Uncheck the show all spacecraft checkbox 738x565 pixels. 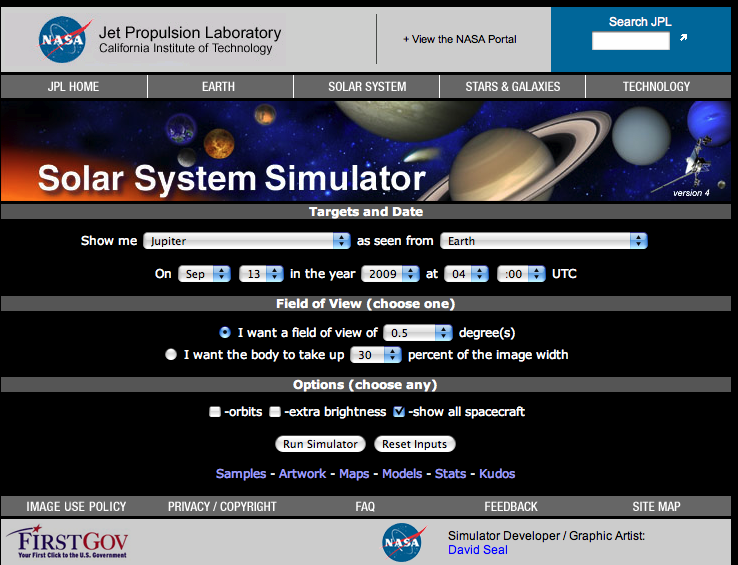point(399,412)
